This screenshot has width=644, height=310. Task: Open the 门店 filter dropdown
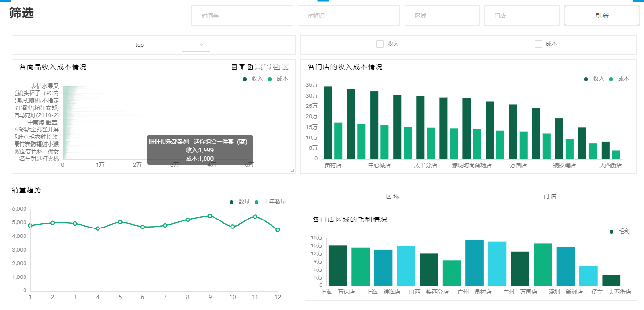(521, 15)
